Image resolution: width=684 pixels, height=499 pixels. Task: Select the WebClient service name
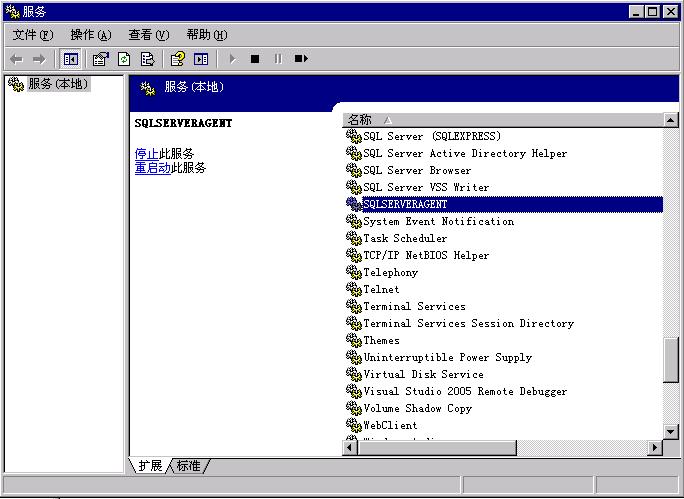(x=390, y=426)
